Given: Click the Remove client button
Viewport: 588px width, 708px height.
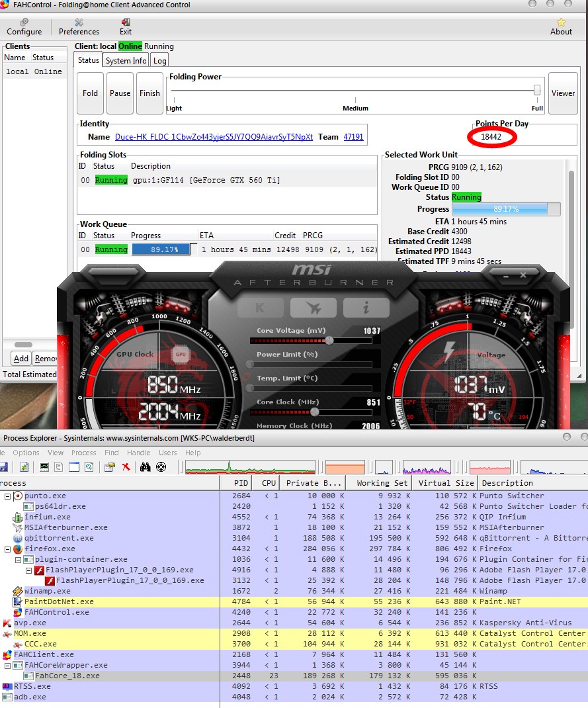Looking at the screenshot, I should click(x=46, y=359).
